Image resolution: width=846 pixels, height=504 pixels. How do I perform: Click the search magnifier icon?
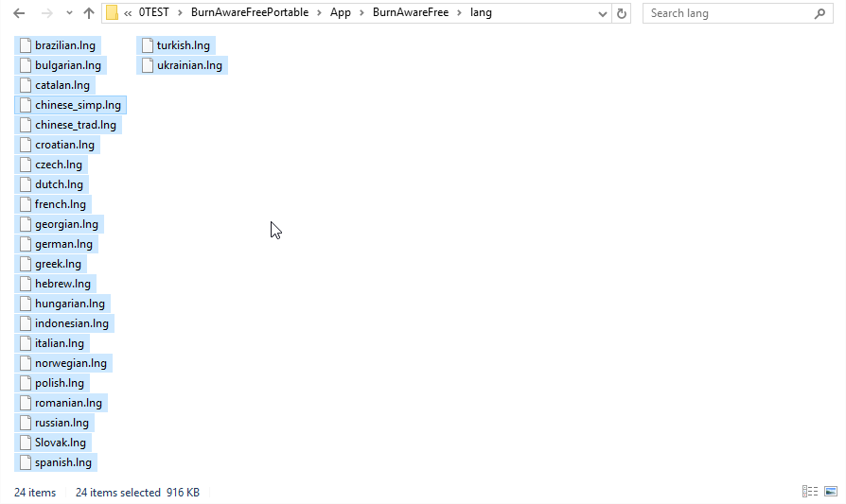click(x=820, y=13)
